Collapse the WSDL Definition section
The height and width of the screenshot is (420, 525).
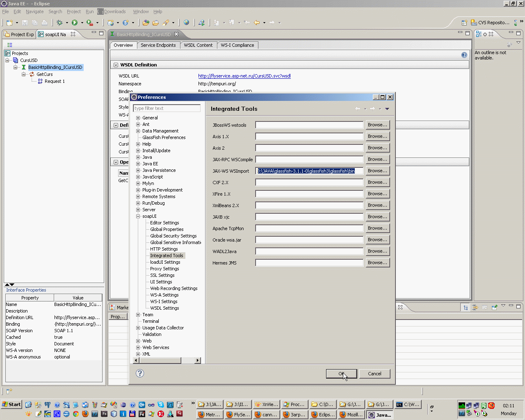click(116, 65)
